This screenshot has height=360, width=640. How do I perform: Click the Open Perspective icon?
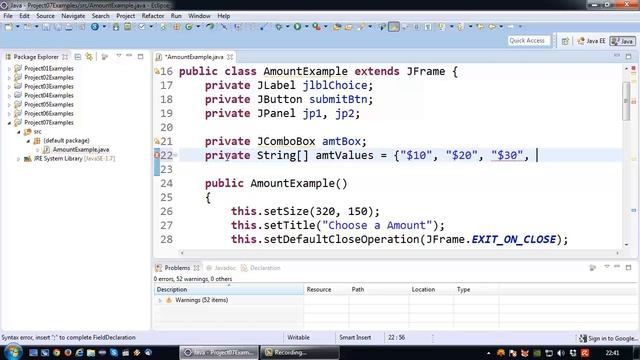565,41
